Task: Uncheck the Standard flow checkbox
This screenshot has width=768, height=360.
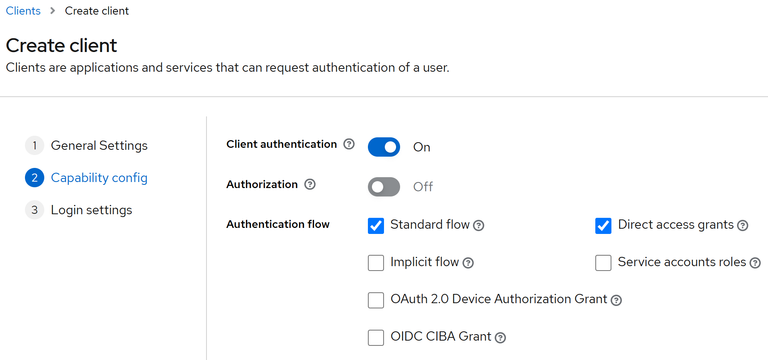Action: 376,226
